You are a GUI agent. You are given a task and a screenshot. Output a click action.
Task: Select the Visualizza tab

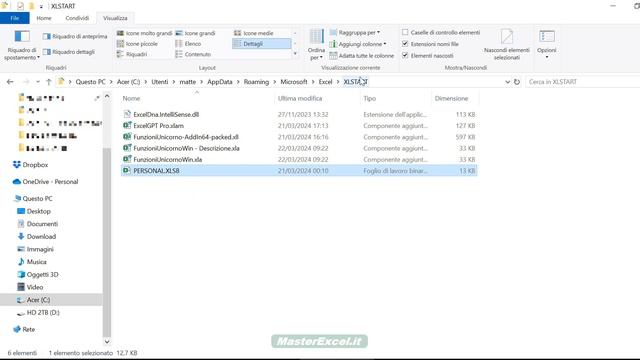coord(115,18)
